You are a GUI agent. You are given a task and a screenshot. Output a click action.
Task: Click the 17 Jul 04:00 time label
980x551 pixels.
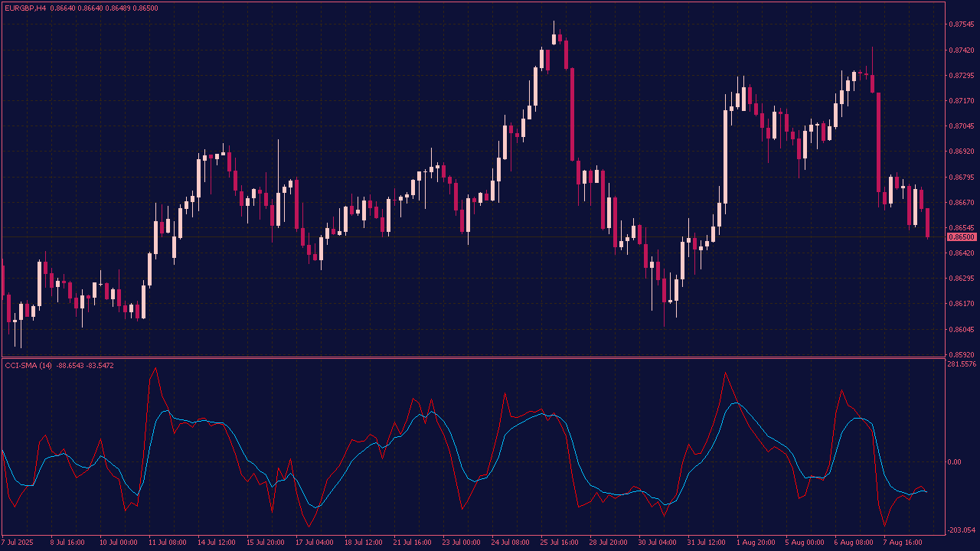[x=314, y=543]
